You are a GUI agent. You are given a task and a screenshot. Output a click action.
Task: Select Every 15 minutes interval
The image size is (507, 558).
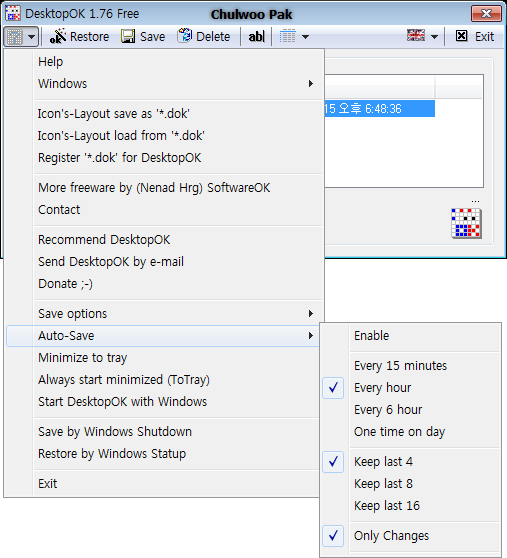click(412, 366)
